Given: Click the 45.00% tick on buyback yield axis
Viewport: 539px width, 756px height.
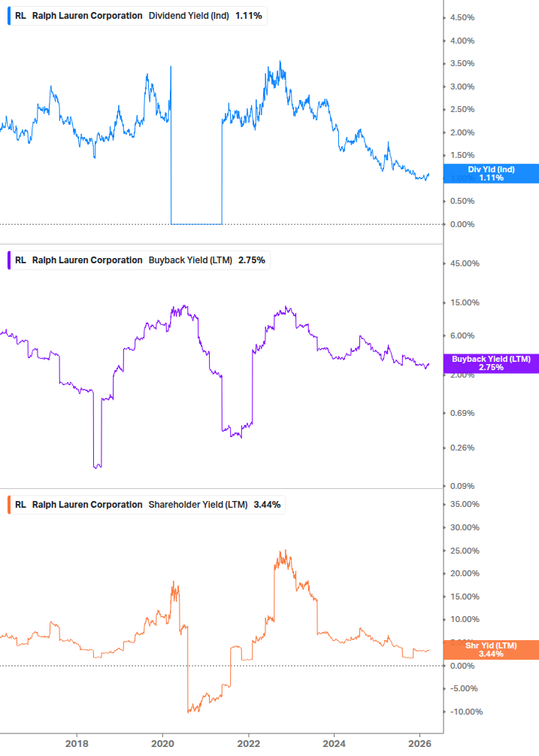Looking at the screenshot, I should (465, 264).
